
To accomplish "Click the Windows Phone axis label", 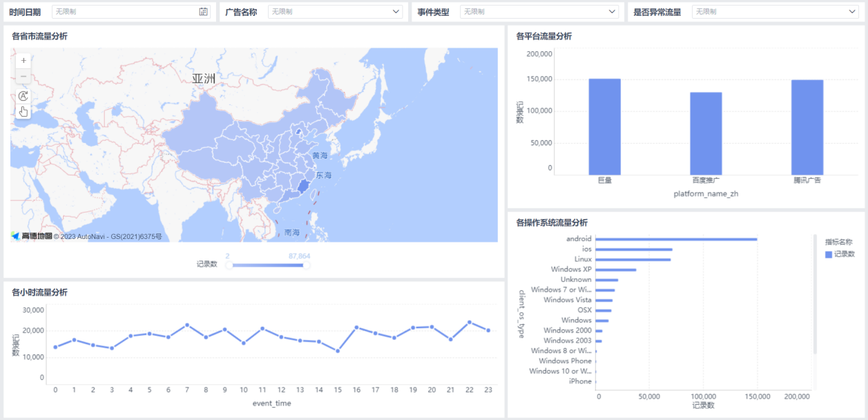I will 566,361.
